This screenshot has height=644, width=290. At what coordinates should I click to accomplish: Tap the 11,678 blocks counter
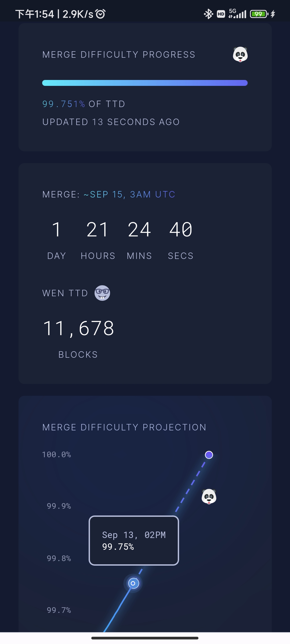pos(79,328)
